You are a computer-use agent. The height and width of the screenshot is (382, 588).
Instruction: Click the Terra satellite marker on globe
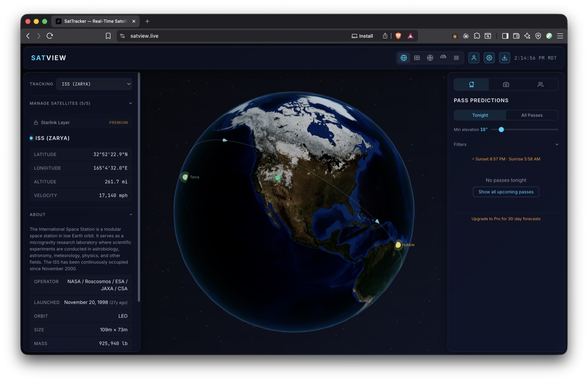pos(185,177)
